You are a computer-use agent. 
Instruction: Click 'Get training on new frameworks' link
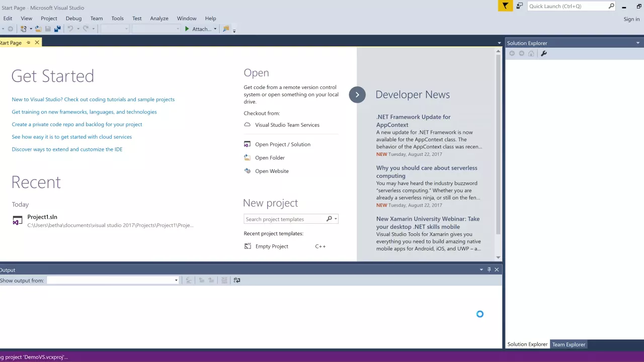pyautogui.click(x=84, y=112)
